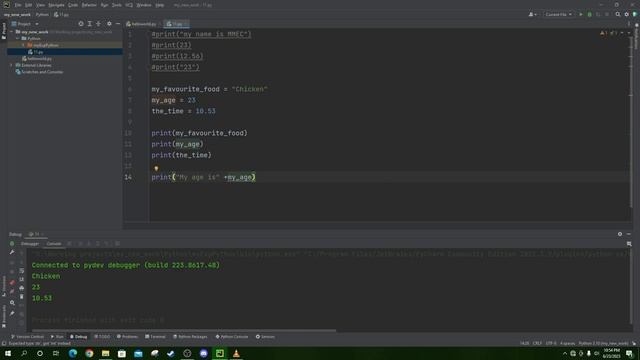
Task: Open the Python Packages tool window
Action: point(190,337)
